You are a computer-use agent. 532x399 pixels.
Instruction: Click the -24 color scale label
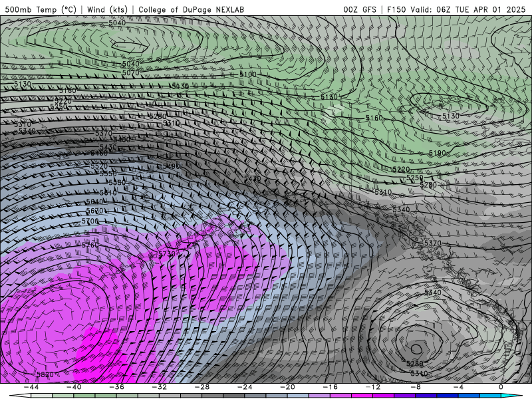(245, 387)
